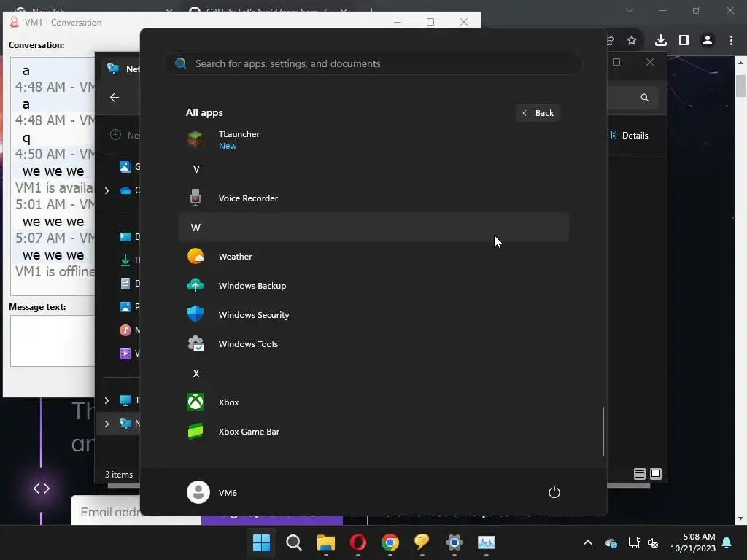Open Windows Backup app
The image size is (747, 560).
pyautogui.click(x=373, y=286)
